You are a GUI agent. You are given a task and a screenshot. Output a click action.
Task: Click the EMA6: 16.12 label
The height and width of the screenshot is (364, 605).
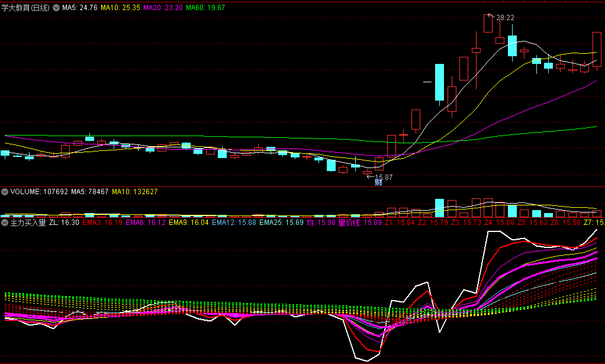(146, 223)
